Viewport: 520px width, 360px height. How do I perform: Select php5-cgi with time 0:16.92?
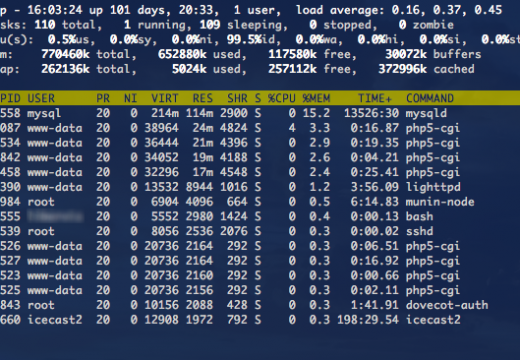point(433,261)
